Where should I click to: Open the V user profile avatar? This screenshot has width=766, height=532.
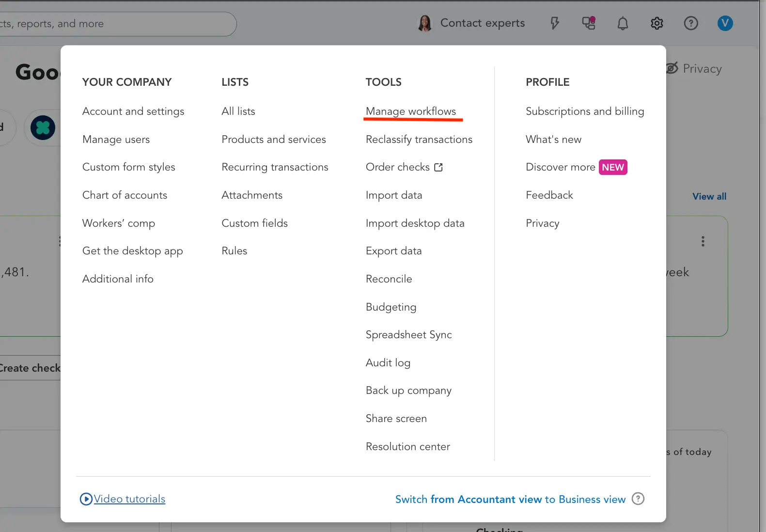click(x=725, y=23)
